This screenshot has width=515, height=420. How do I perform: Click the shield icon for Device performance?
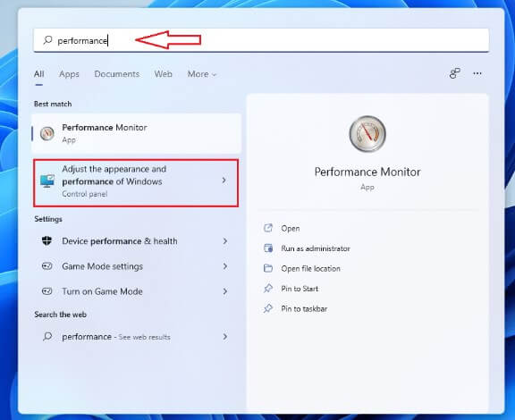point(47,240)
